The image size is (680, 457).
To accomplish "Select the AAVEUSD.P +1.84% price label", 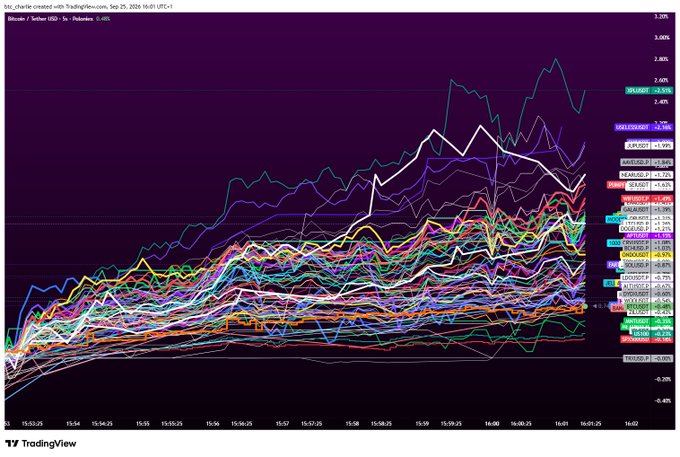I will (646, 163).
